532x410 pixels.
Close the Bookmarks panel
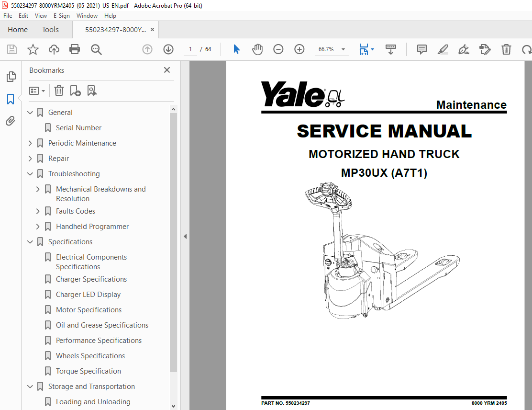click(167, 70)
